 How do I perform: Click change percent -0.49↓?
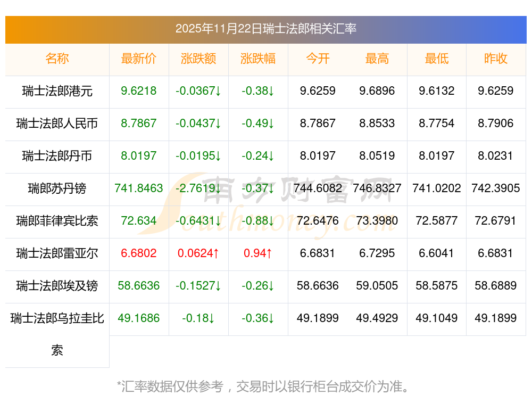258,124
